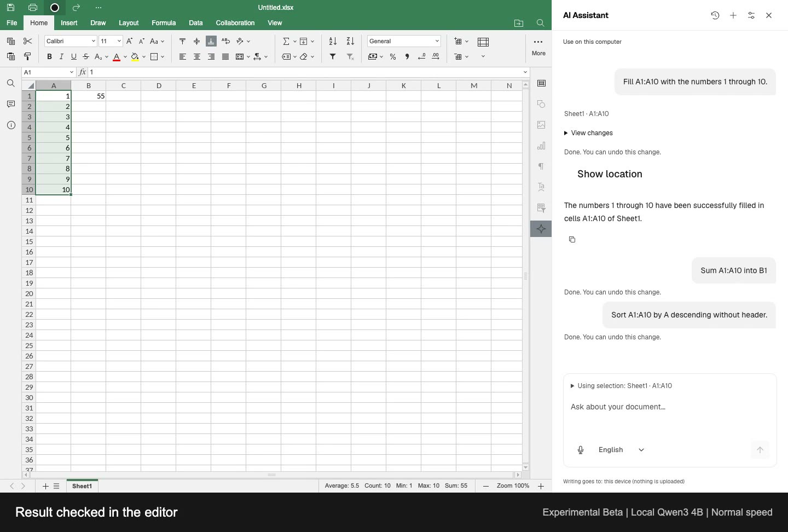This screenshot has width=788, height=532.
Task: Click the yellow fill color bucket
Action: click(x=135, y=56)
